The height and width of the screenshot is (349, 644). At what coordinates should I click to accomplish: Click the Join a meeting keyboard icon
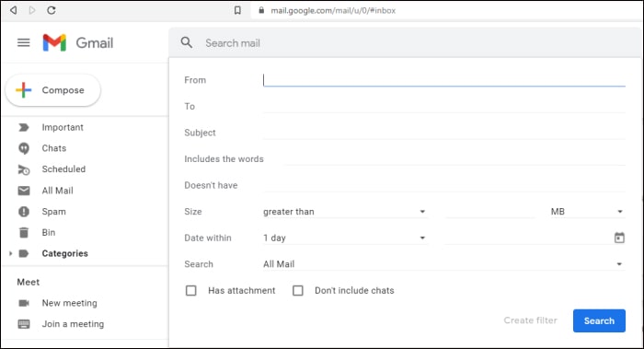(x=24, y=324)
